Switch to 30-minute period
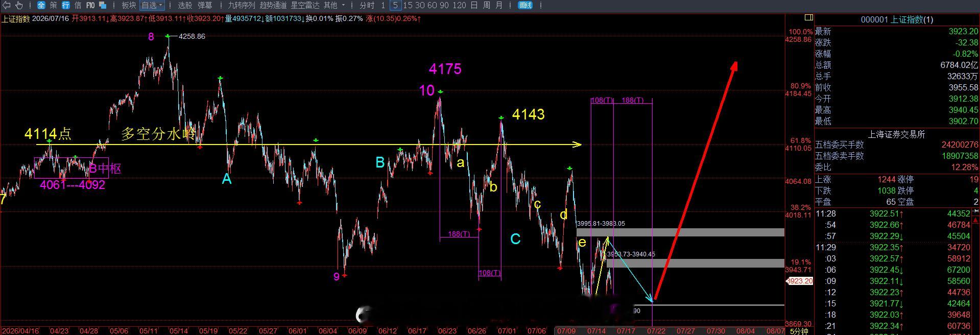Viewport: 980px width, 335px height. click(420, 5)
